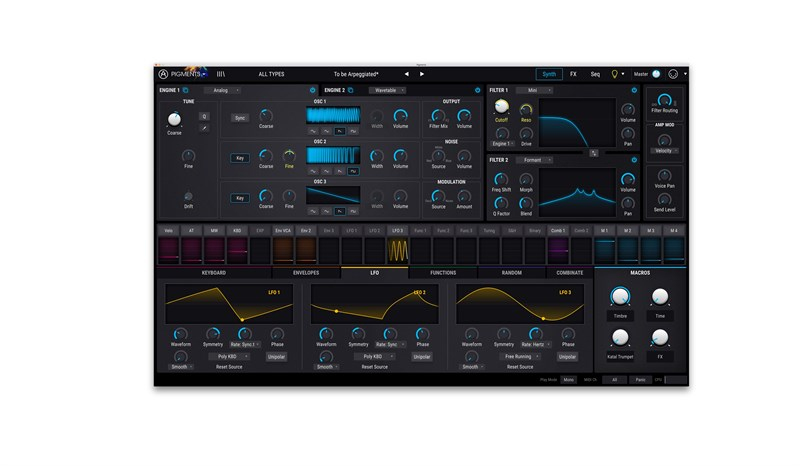Viewport: 800px width, 466px height.
Task: Click the Master volume knob
Action: pos(656,75)
